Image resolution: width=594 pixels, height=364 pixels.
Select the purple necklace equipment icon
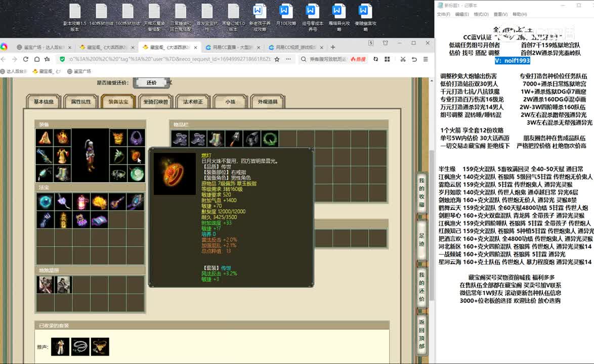pos(136,138)
